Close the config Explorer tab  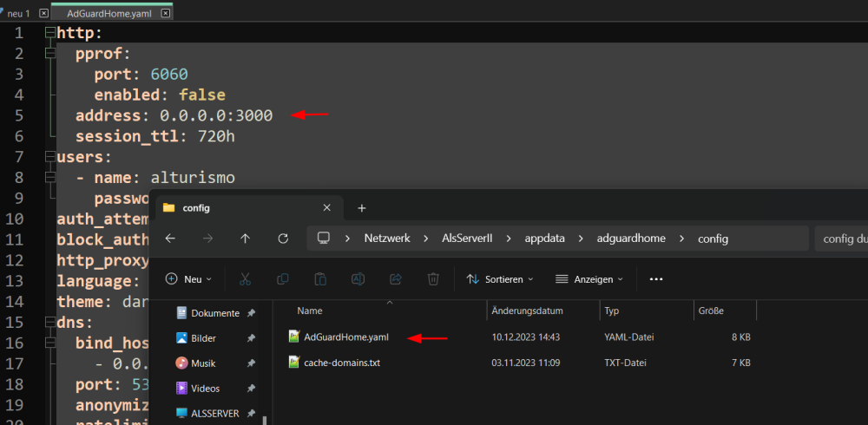coord(326,208)
